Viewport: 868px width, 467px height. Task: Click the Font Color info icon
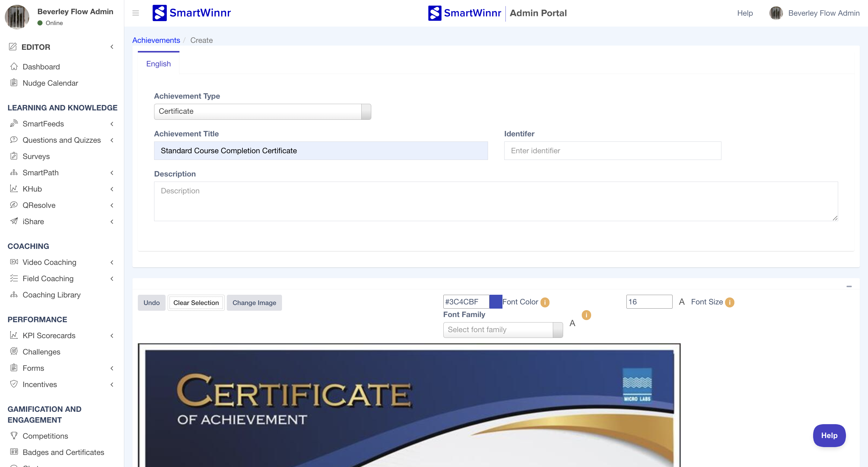tap(545, 302)
